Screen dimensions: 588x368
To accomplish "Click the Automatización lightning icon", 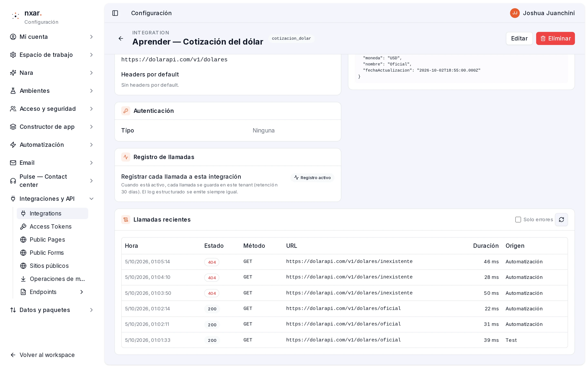I will click(x=13, y=145).
